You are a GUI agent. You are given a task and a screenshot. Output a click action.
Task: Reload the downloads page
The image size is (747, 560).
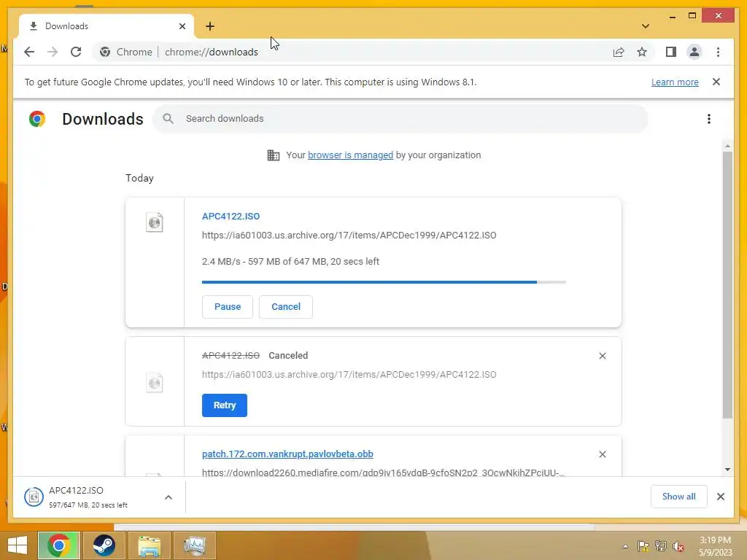(76, 52)
